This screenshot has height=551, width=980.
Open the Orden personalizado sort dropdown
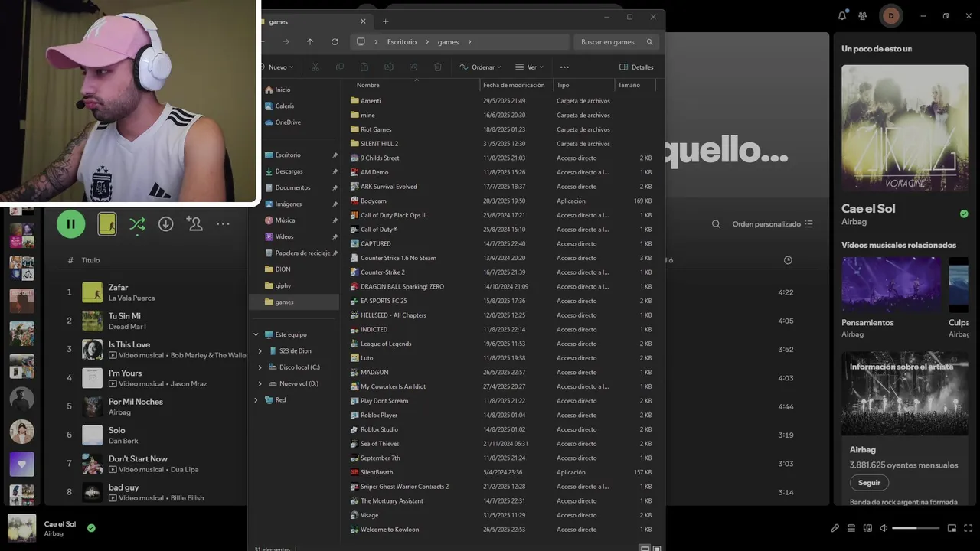point(773,224)
